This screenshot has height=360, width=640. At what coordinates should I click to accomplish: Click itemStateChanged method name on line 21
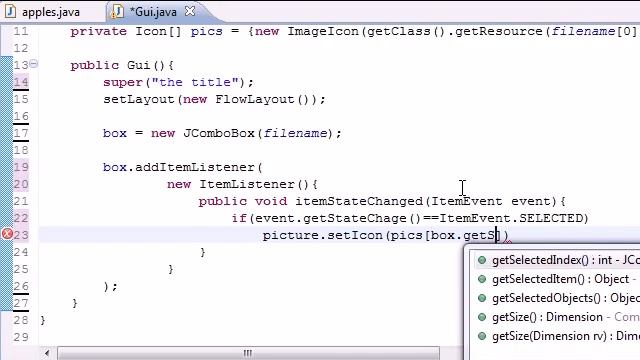pos(359,201)
